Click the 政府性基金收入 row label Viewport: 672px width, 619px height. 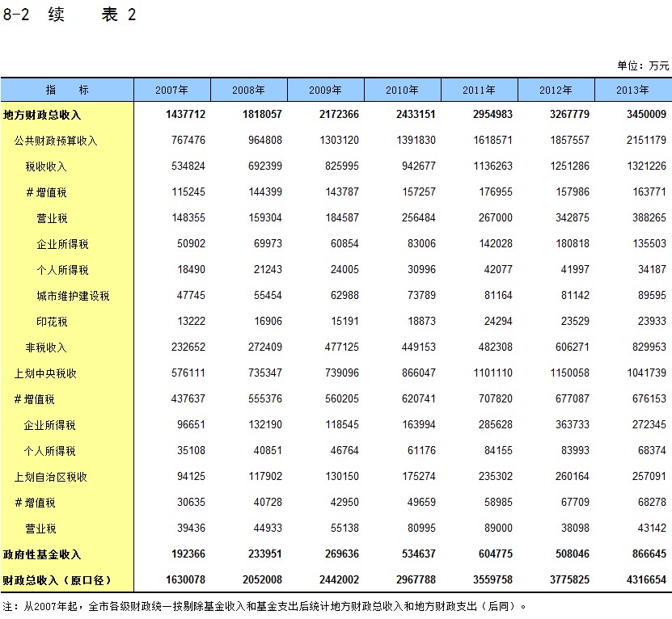pyautogui.click(x=42, y=554)
